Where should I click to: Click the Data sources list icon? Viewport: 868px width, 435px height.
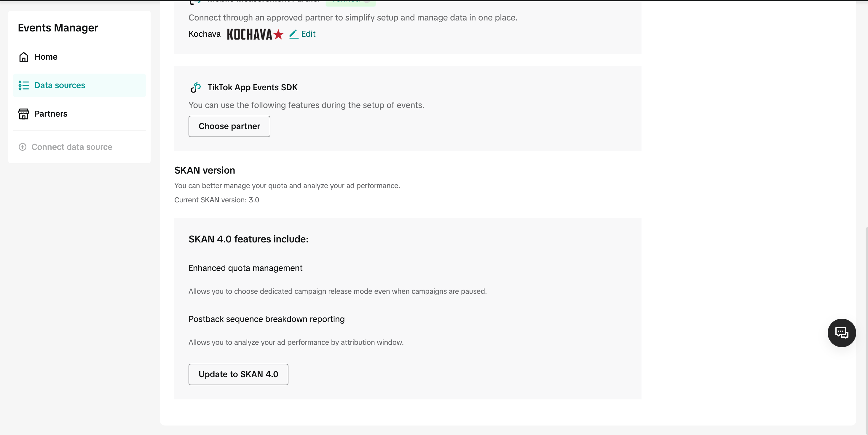tap(24, 85)
